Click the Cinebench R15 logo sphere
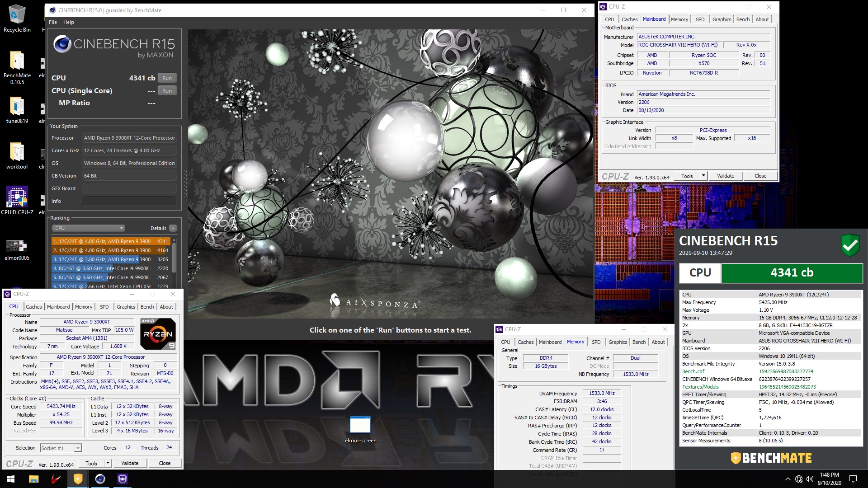Image resolution: width=868 pixels, height=488 pixels. pyautogui.click(x=62, y=44)
